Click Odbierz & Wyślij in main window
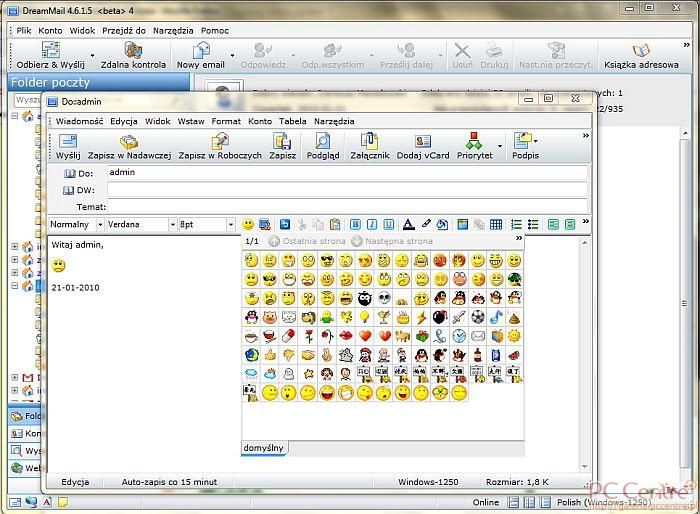700x514 pixels. [x=50, y=55]
